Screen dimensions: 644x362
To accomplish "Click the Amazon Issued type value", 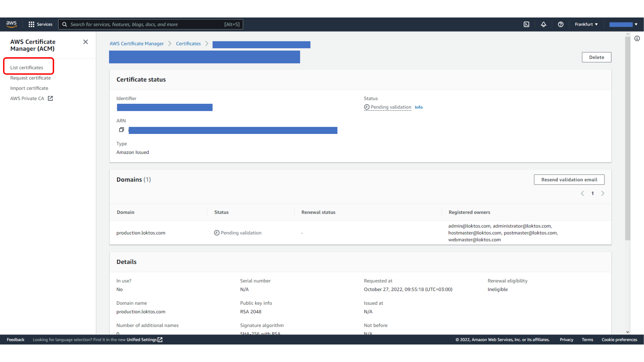I will [133, 152].
